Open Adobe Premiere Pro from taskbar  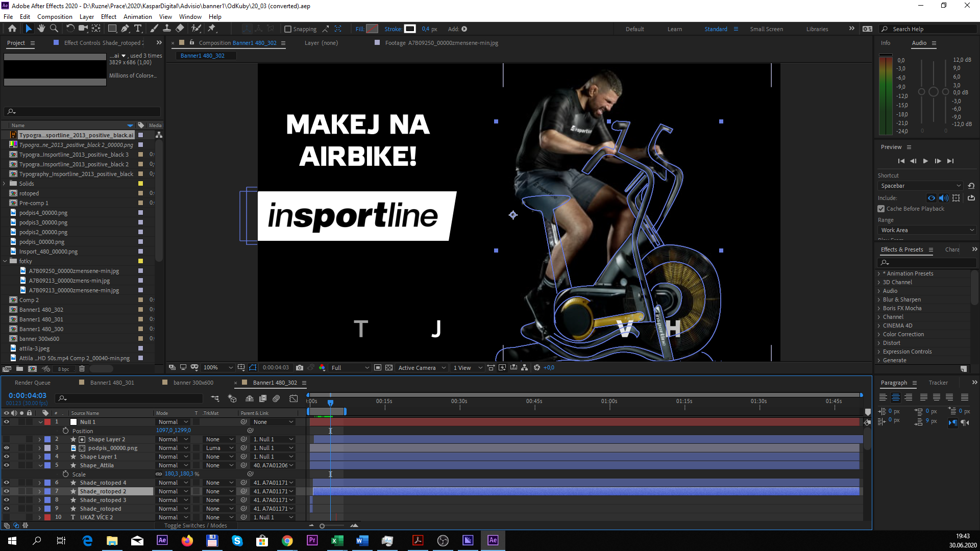pyautogui.click(x=312, y=540)
